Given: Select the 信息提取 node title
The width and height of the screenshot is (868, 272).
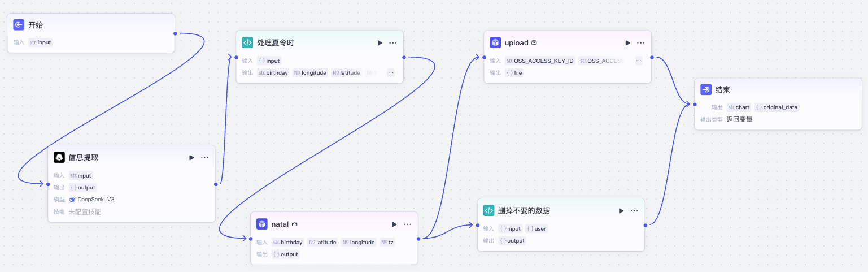Looking at the screenshot, I should coord(84,157).
